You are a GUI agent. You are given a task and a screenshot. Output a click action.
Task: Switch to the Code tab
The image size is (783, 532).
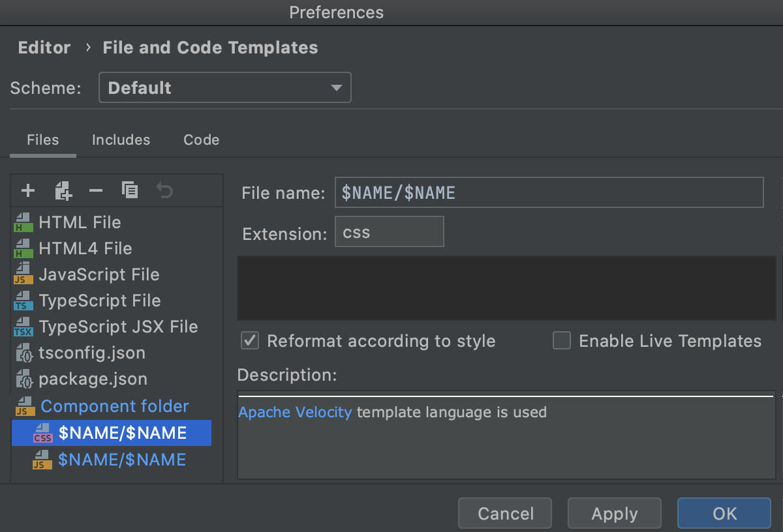[x=201, y=140]
